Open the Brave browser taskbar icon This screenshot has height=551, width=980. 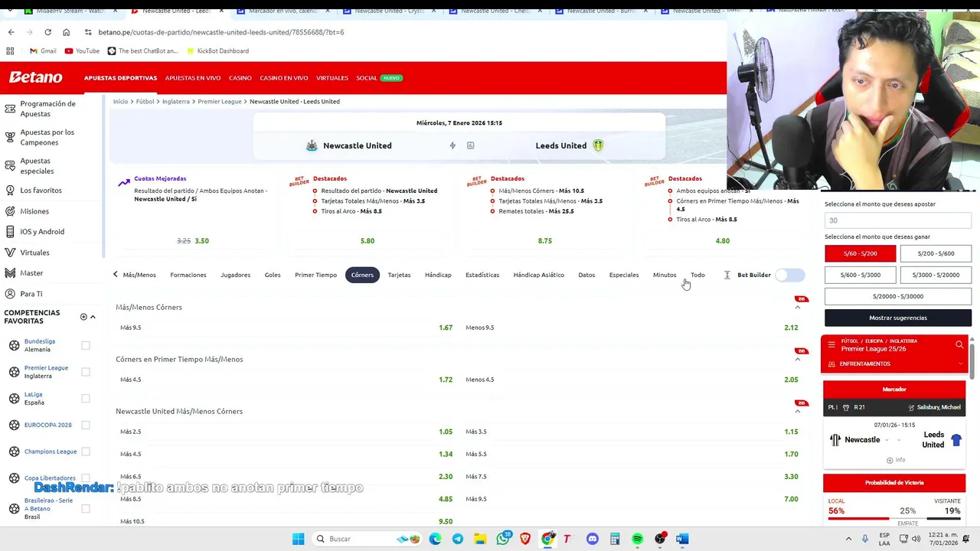click(x=525, y=539)
